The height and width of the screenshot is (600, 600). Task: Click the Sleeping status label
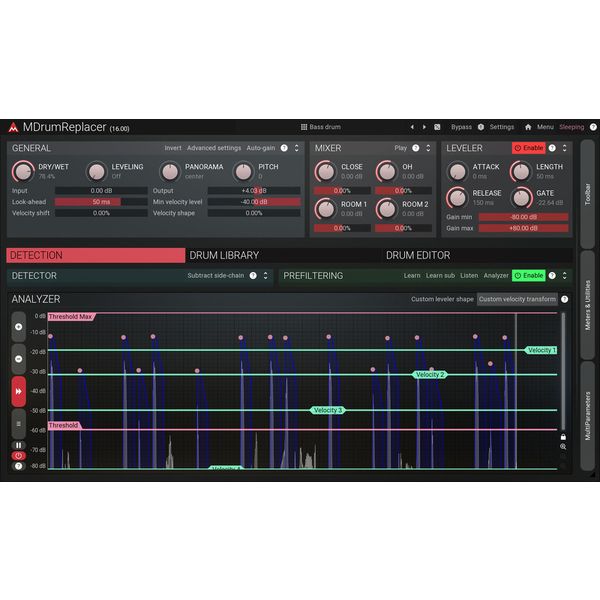point(572,127)
